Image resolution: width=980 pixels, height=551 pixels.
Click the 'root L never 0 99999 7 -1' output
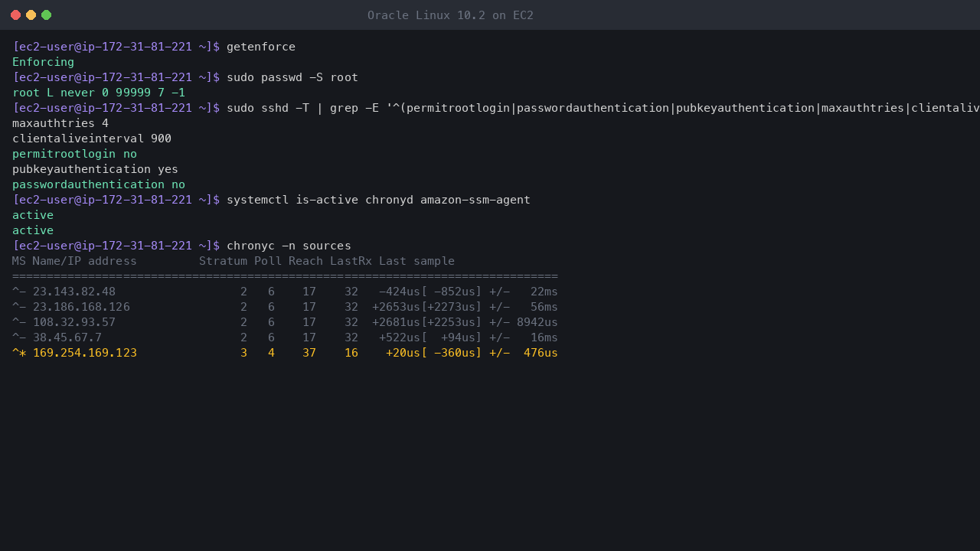99,93
